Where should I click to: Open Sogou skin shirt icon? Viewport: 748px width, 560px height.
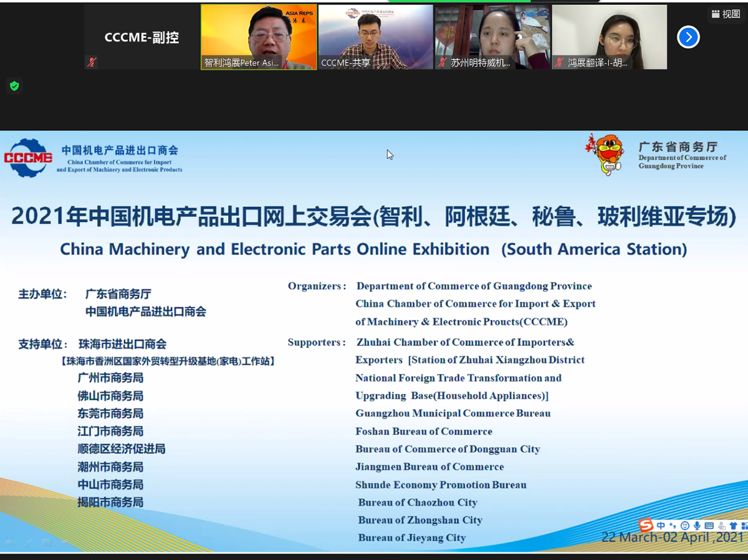coord(734,526)
